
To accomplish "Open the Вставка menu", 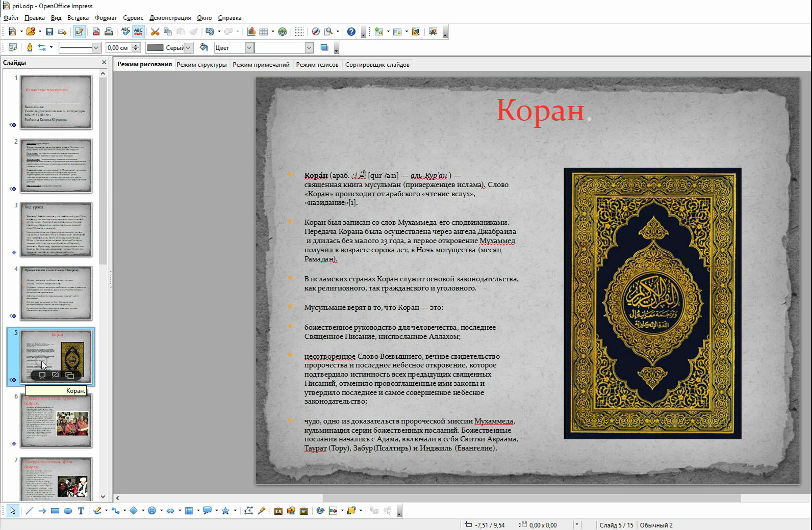I will [78, 18].
